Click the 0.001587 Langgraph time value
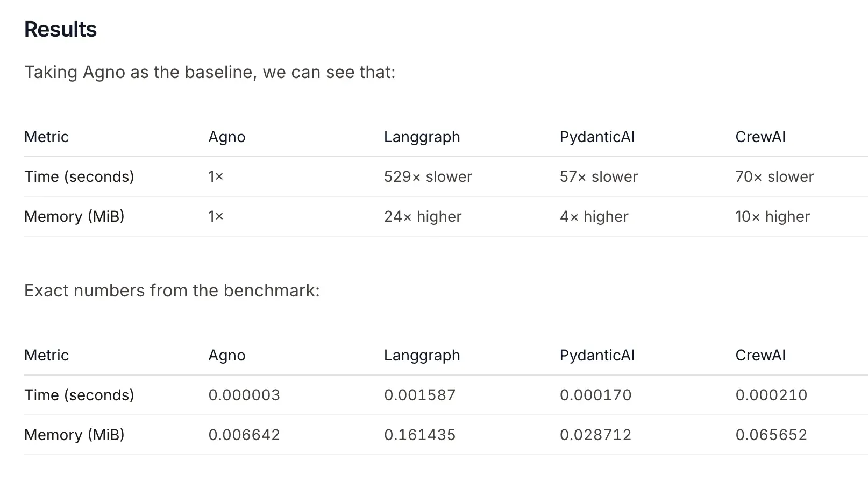This screenshot has width=868, height=481. click(419, 395)
